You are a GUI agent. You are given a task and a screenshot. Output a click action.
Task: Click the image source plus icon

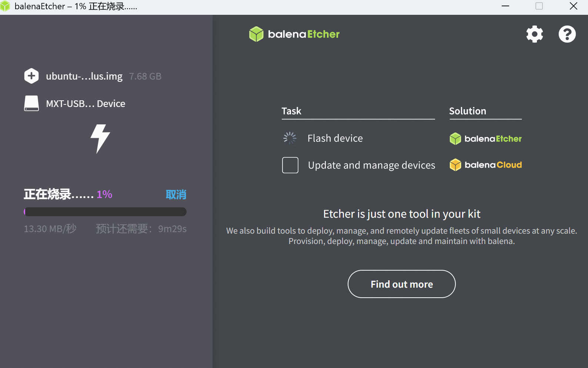click(31, 76)
